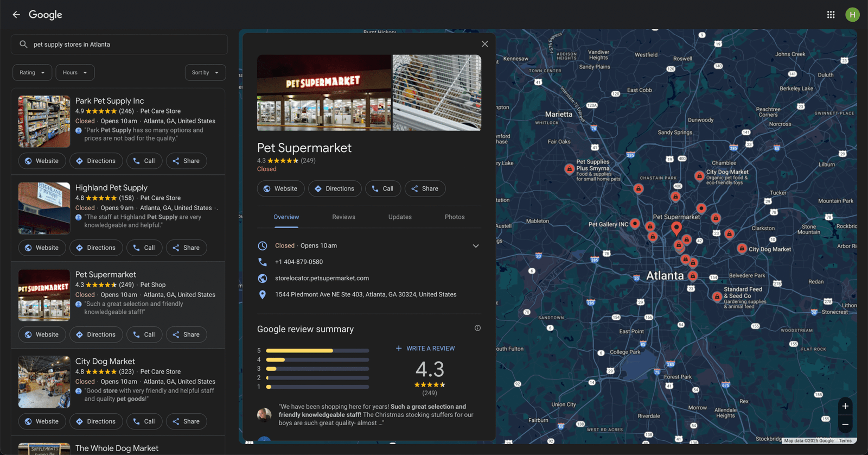Viewport: 868px width, 455px height.
Task: Go back using the back arrow
Action: pyautogui.click(x=16, y=15)
